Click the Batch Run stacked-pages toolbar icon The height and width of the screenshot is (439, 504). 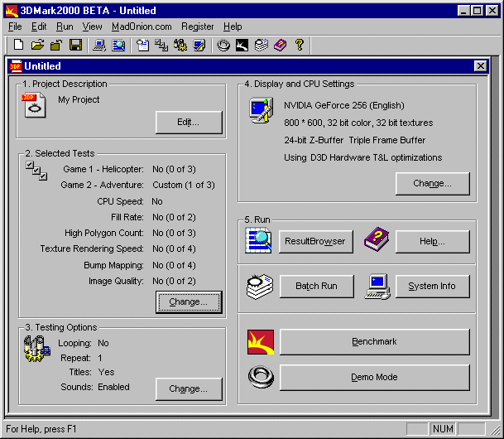point(262,45)
